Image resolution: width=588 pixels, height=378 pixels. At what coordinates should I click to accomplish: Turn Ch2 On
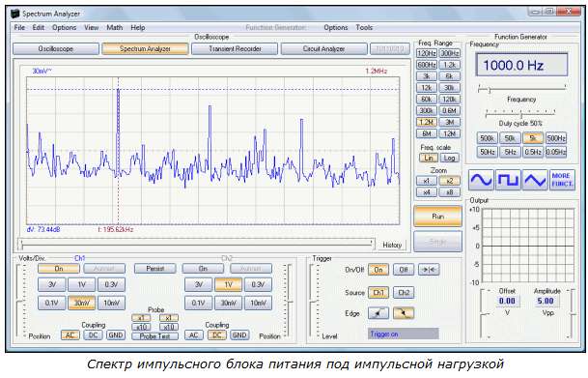coord(203,269)
